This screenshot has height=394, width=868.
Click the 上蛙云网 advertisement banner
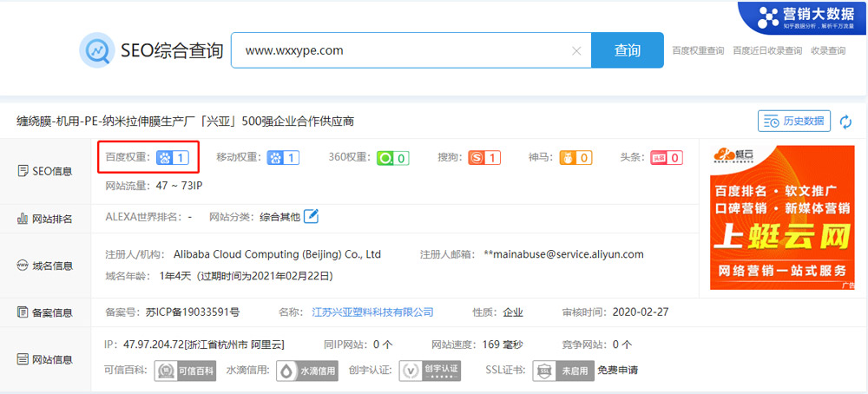[782, 217]
